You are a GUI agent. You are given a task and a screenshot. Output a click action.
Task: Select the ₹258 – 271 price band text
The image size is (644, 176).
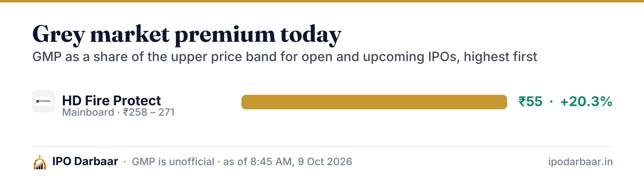149,112
